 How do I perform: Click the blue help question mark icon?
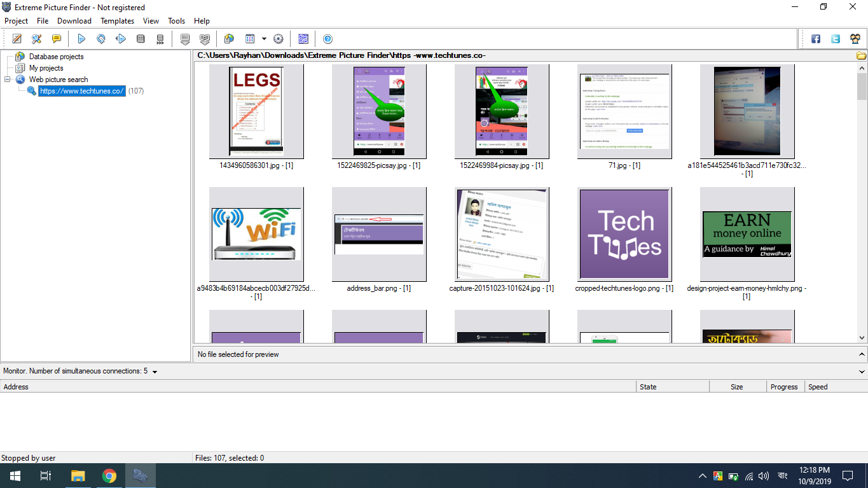point(327,39)
